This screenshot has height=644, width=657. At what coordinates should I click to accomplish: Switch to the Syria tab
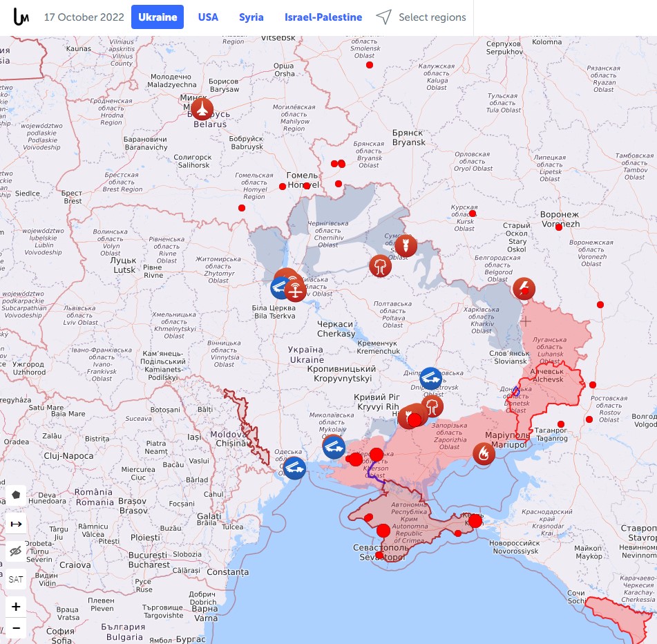(251, 17)
